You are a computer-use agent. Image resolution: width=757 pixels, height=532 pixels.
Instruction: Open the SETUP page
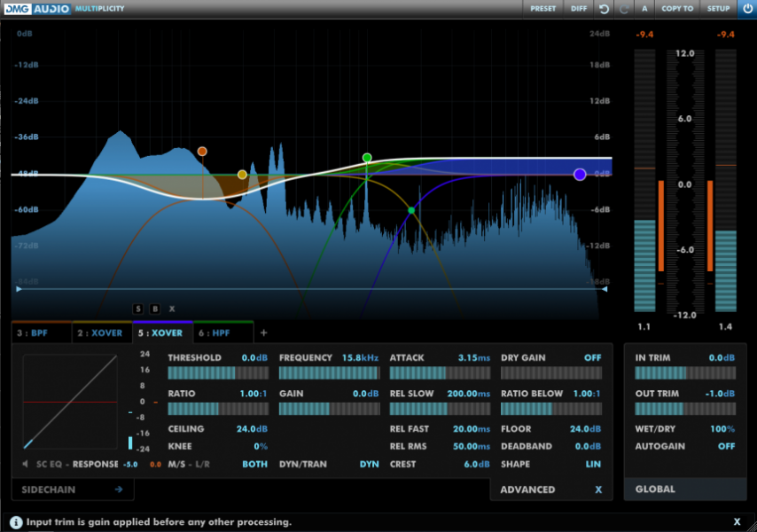pyautogui.click(x=720, y=9)
